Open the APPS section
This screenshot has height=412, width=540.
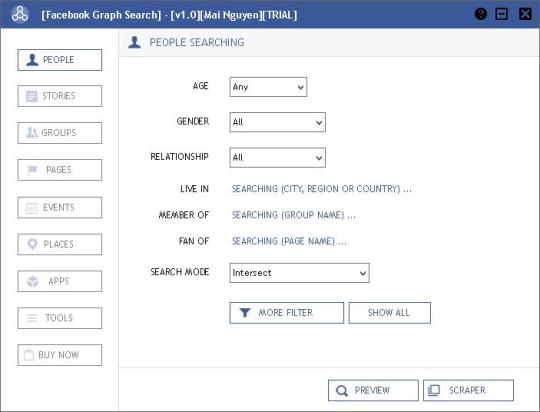pyautogui.click(x=60, y=281)
